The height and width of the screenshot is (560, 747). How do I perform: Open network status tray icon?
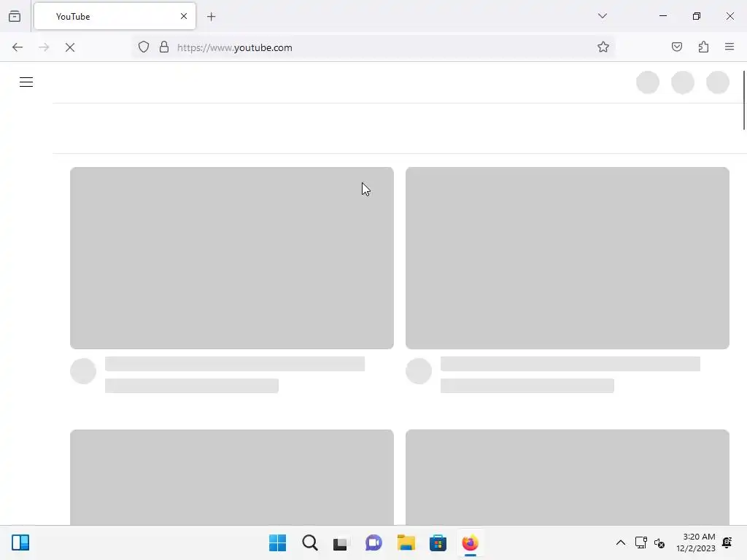[x=640, y=542]
